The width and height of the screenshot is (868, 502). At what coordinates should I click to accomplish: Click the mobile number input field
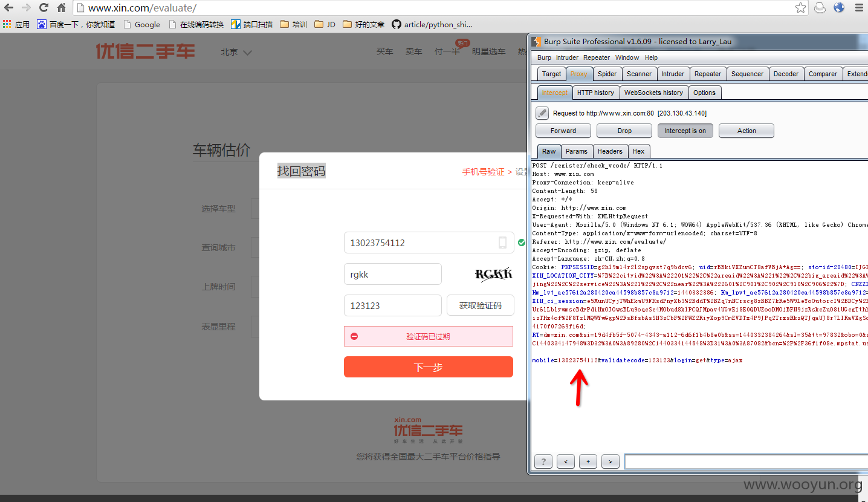pyautogui.click(x=429, y=243)
